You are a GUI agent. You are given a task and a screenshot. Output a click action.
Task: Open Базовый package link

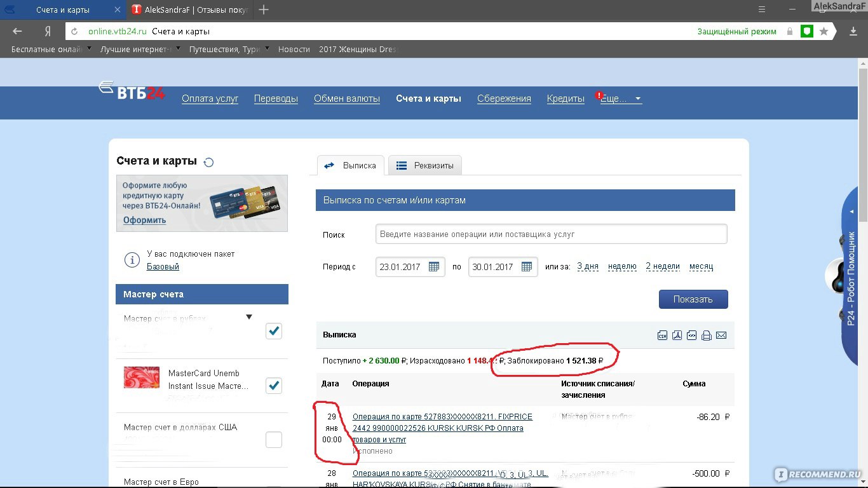163,267
